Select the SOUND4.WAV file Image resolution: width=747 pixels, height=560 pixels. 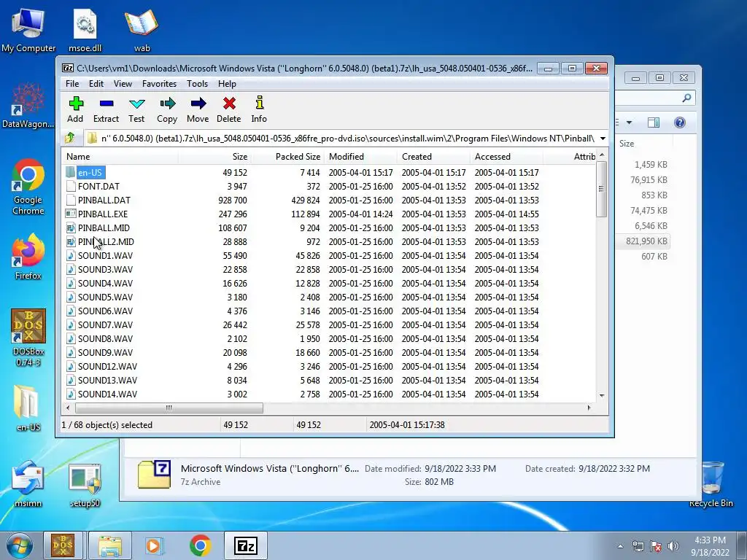click(105, 283)
